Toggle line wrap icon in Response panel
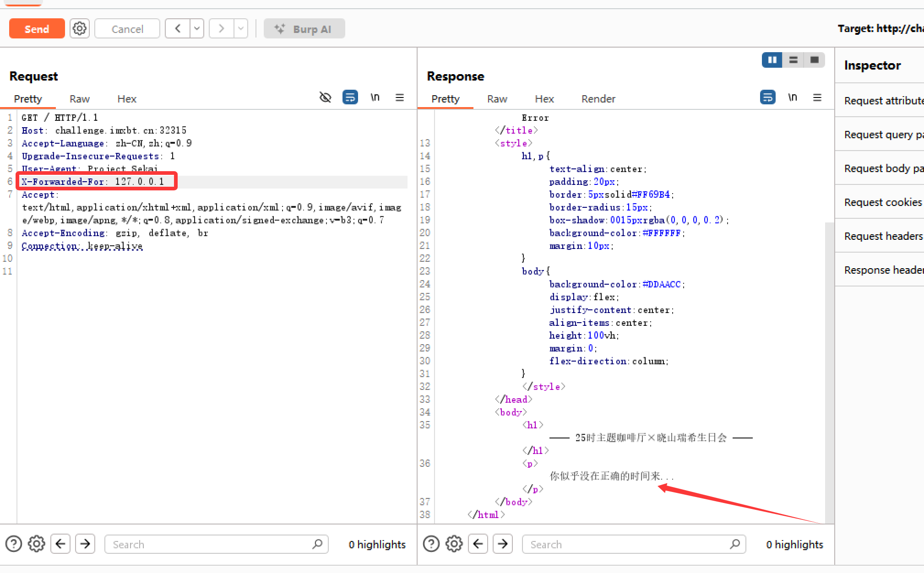This screenshot has width=924, height=573. pyautogui.click(x=768, y=97)
